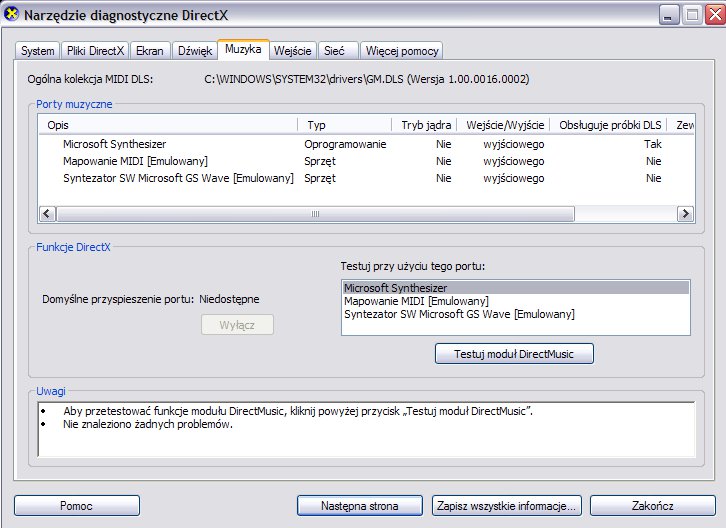The image size is (726, 528).
Task: Sort ports by the Opis column header
Action: pyautogui.click(x=168, y=125)
